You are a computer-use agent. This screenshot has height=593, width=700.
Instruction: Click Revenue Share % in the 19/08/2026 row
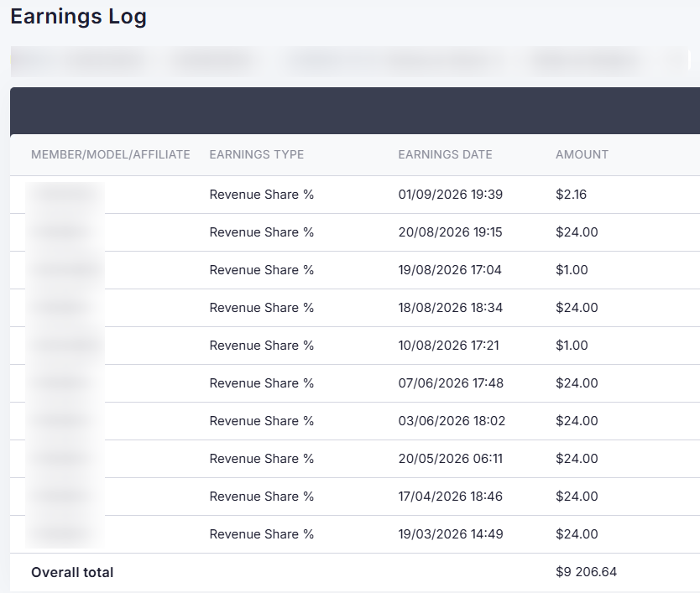pos(262,270)
